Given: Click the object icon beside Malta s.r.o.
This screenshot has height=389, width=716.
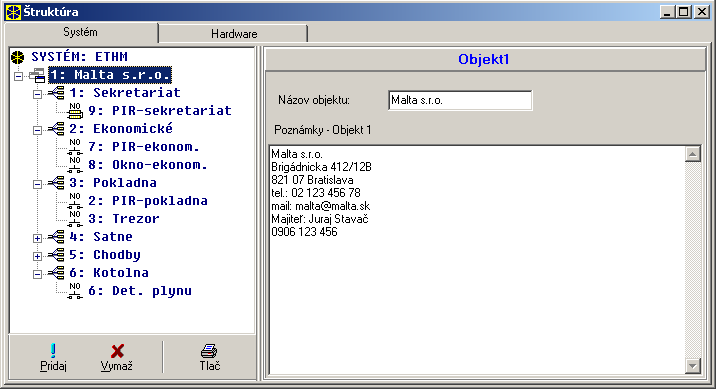Looking at the screenshot, I should click(37, 75).
